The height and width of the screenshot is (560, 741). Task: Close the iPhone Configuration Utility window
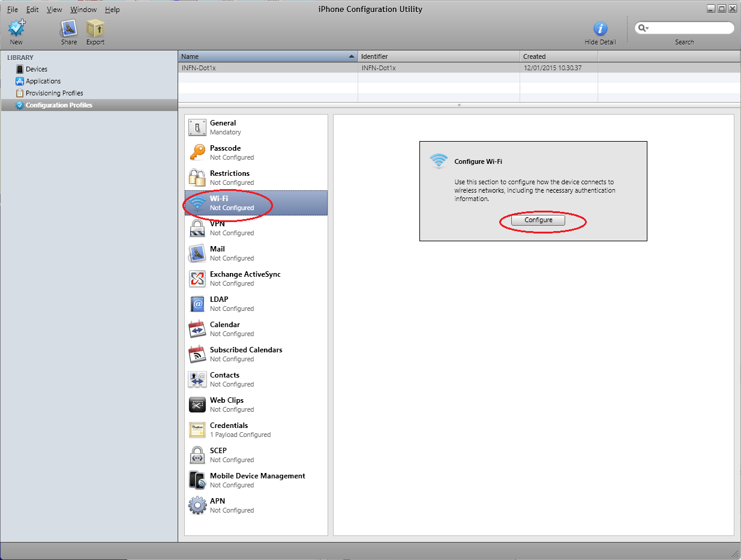(732, 8)
